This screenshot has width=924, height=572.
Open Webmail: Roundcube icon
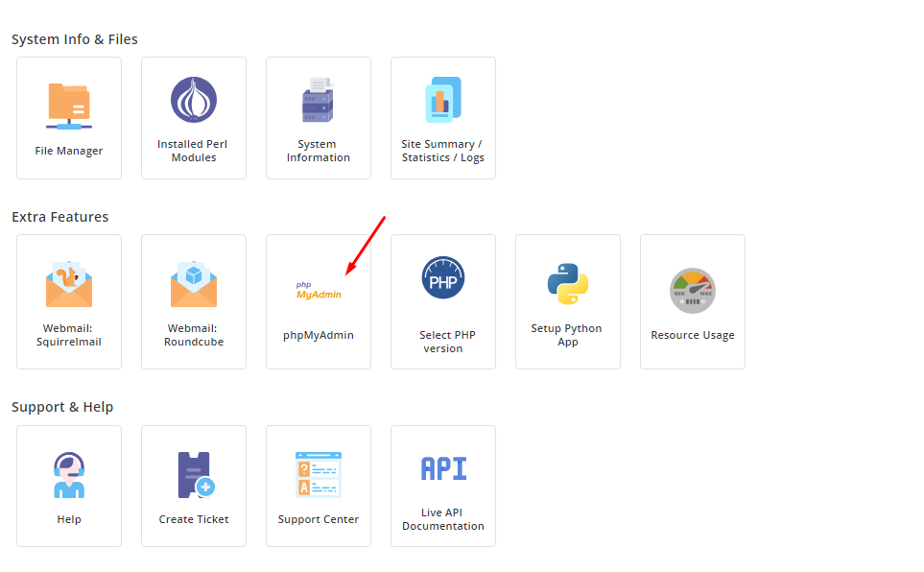[193, 282]
